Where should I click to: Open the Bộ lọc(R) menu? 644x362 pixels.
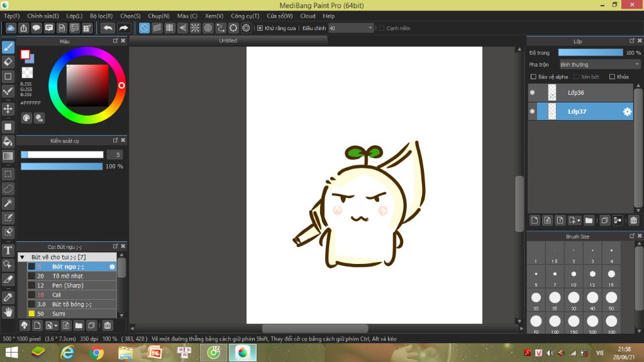(x=101, y=16)
